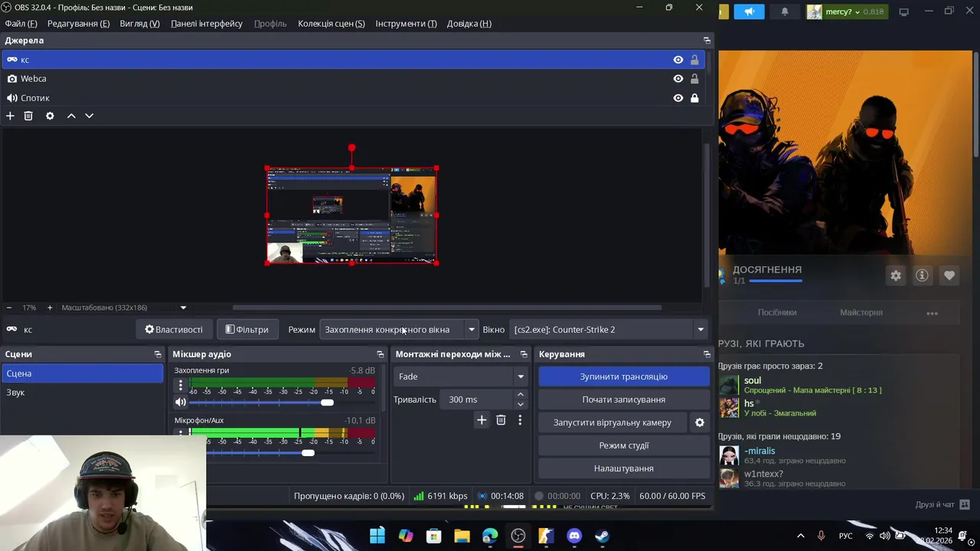Add a scene transition with plus
Image resolution: width=980 pixels, height=551 pixels.
(x=482, y=420)
